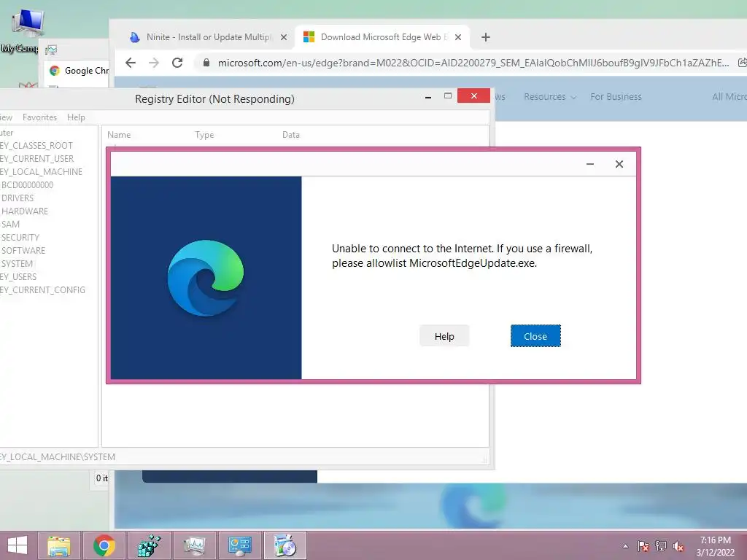Click Close in the Edge installer dialog
747x560 pixels.
click(x=535, y=336)
